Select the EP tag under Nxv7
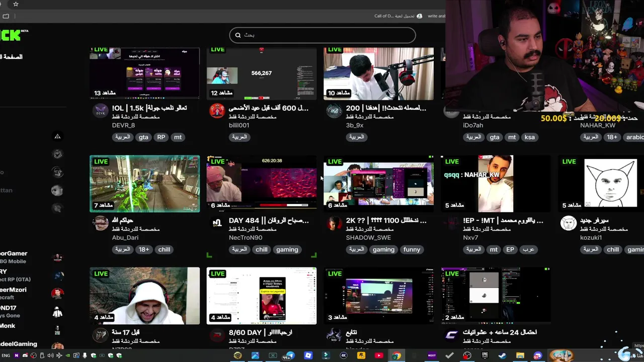This screenshot has width=644, height=362. (x=510, y=249)
